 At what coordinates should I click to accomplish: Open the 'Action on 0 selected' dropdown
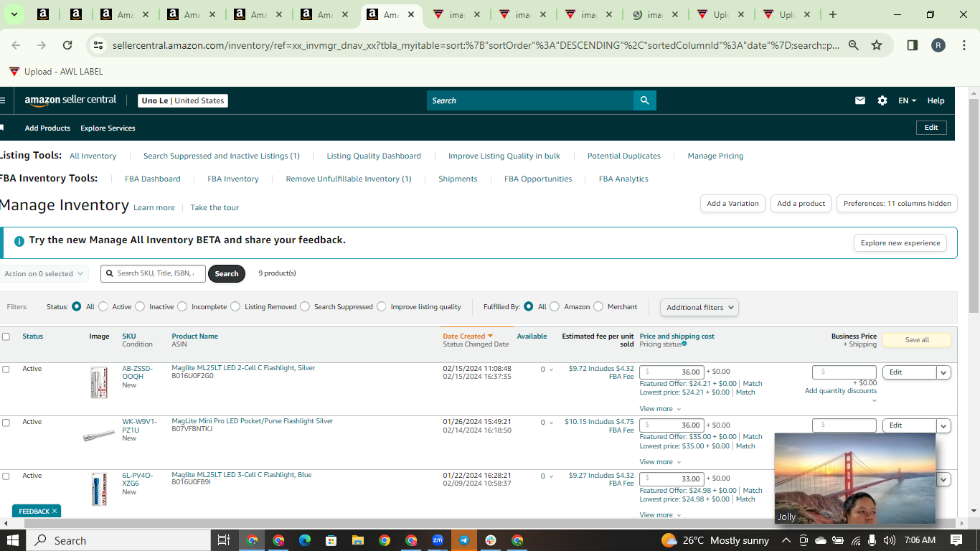coord(44,273)
